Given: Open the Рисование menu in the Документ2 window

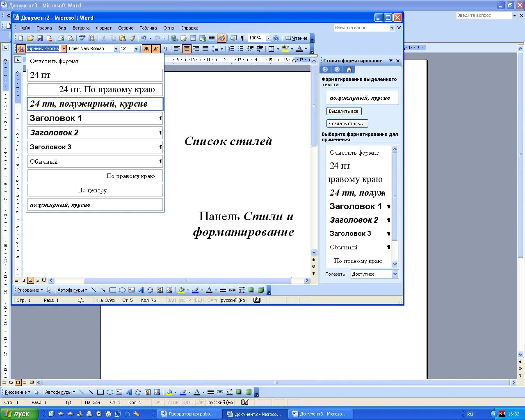Looking at the screenshot, I should pos(30,290).
